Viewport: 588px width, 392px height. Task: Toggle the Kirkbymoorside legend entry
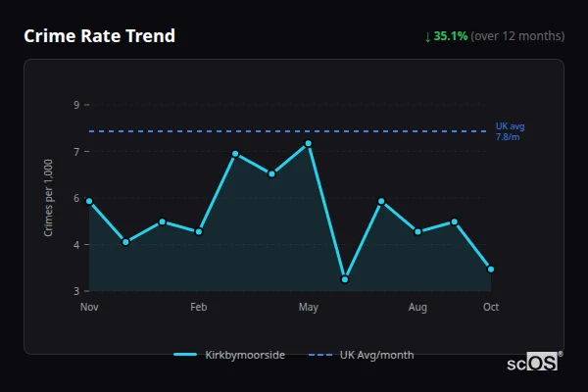tap(229, 355)
